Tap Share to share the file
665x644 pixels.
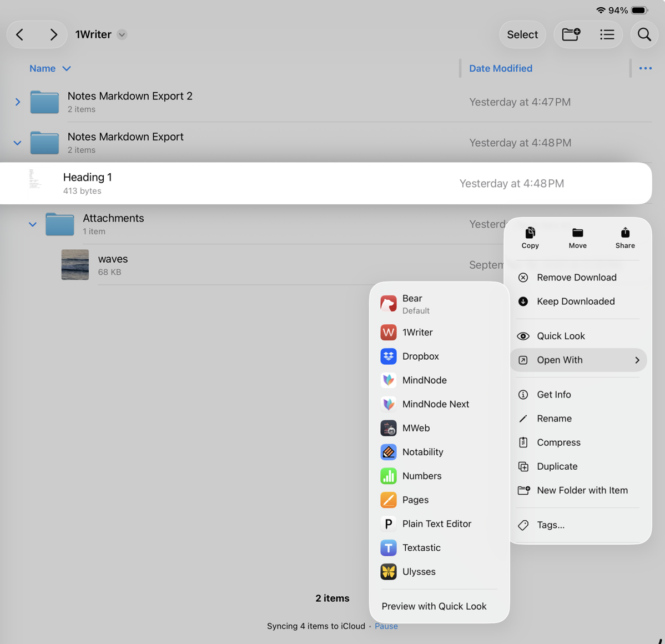[x=625, y=238]
